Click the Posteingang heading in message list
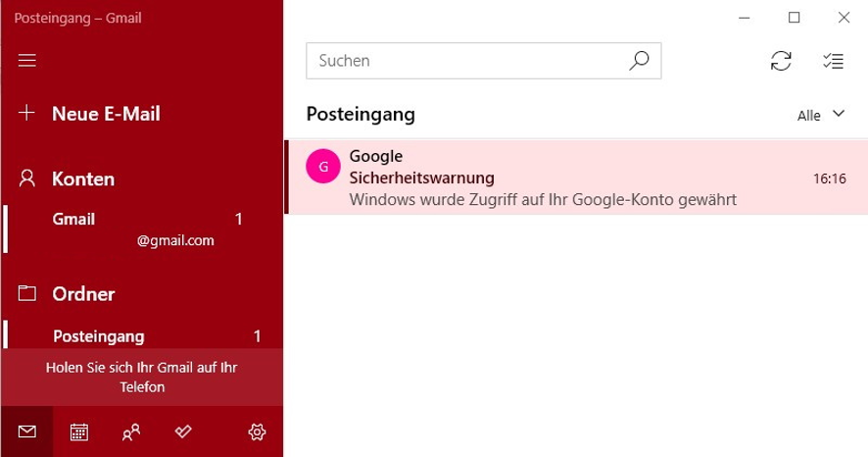 (361, 114)
